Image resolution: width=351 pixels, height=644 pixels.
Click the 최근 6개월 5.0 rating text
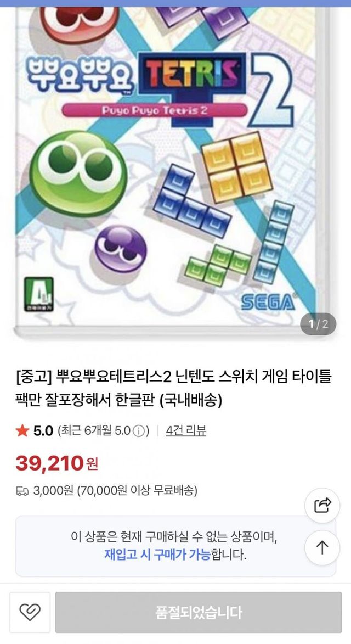click(95, 431)
